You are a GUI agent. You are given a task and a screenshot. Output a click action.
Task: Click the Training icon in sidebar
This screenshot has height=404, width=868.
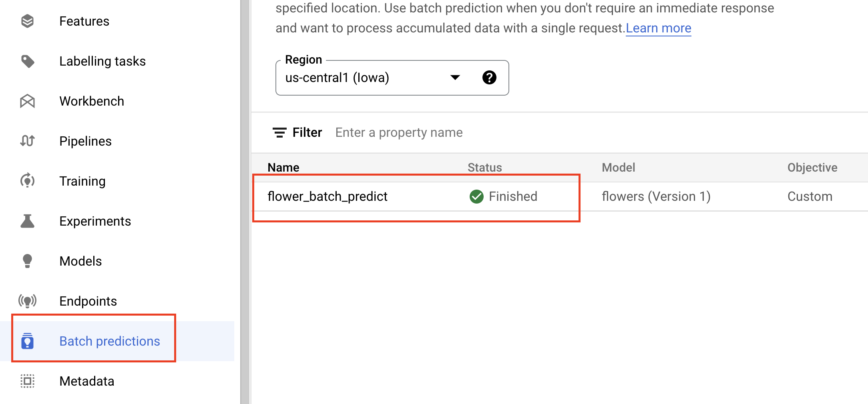click(x=27, y=181)
